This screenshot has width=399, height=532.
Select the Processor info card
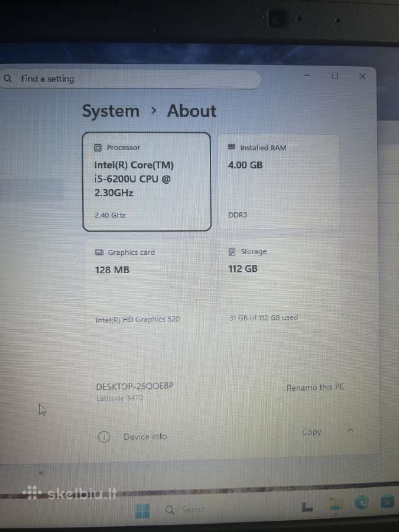pos(147,181)
